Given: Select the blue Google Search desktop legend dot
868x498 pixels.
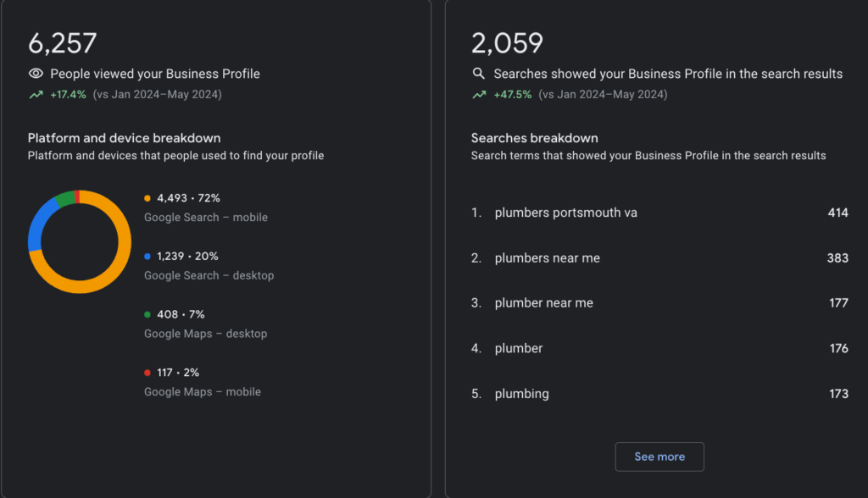Looking at the screenshot, I should 147,256.
